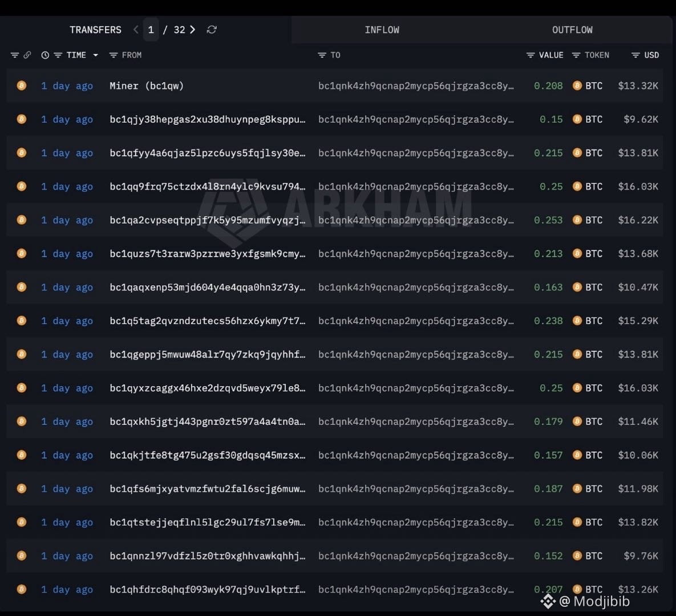Click BTC token icon in $10.06K row
Screen dimensions: 676x616
click(x=577, y=455)
